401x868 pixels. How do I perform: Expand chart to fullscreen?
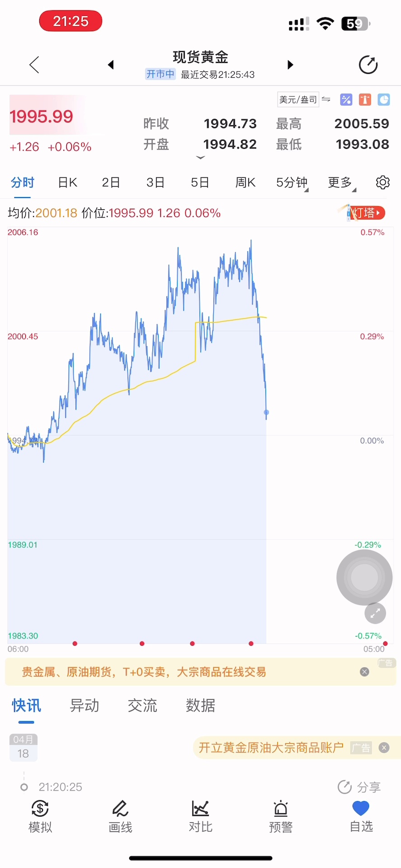point(375,613)
